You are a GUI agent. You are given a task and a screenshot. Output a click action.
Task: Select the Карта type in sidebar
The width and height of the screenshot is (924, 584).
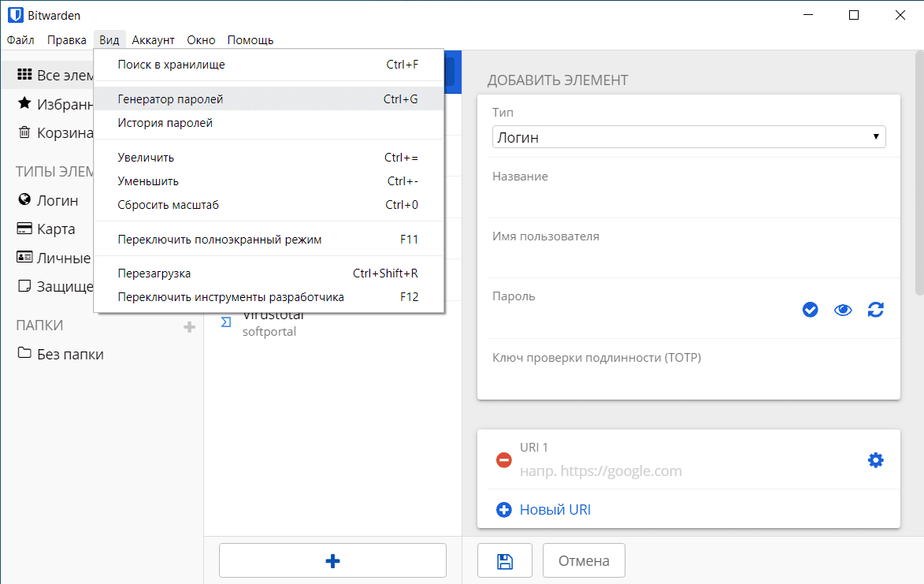click(x=56, y=229)
